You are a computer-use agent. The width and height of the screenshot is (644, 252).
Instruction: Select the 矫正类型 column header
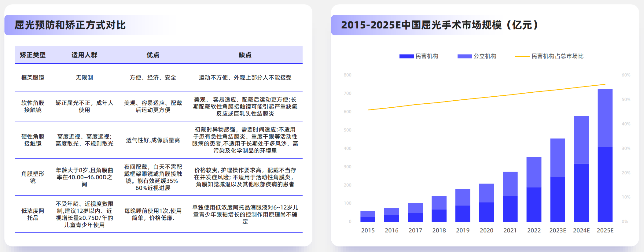33,55
